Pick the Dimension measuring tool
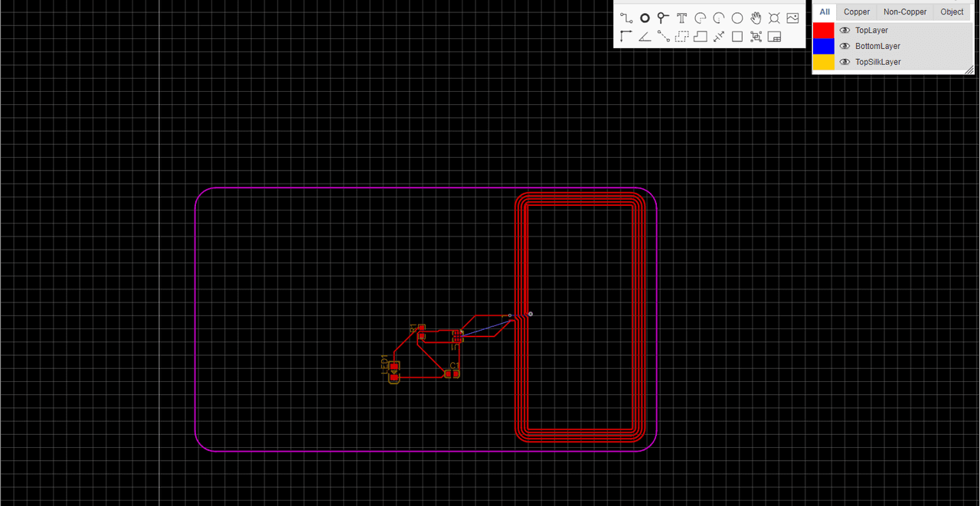 718,37
